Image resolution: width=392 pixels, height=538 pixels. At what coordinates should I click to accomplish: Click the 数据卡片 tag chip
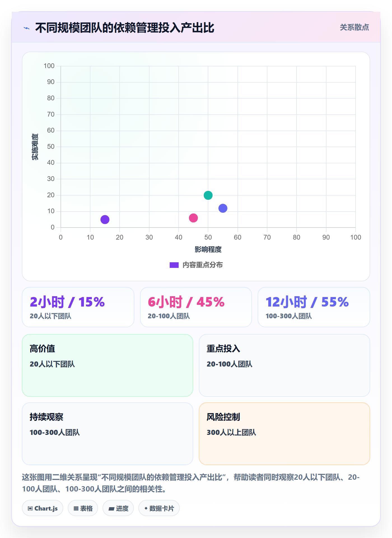coord(159,508)
